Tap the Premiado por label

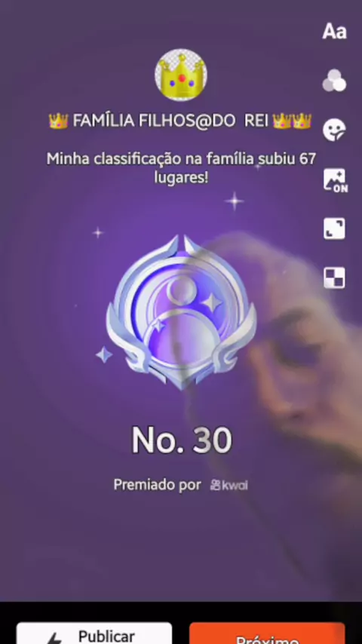click(157, 485)
